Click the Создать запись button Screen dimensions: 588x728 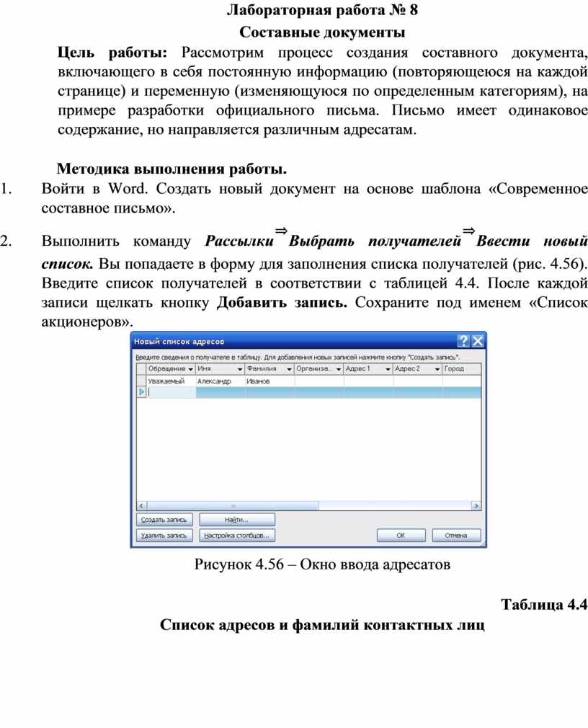coord(164,520)
